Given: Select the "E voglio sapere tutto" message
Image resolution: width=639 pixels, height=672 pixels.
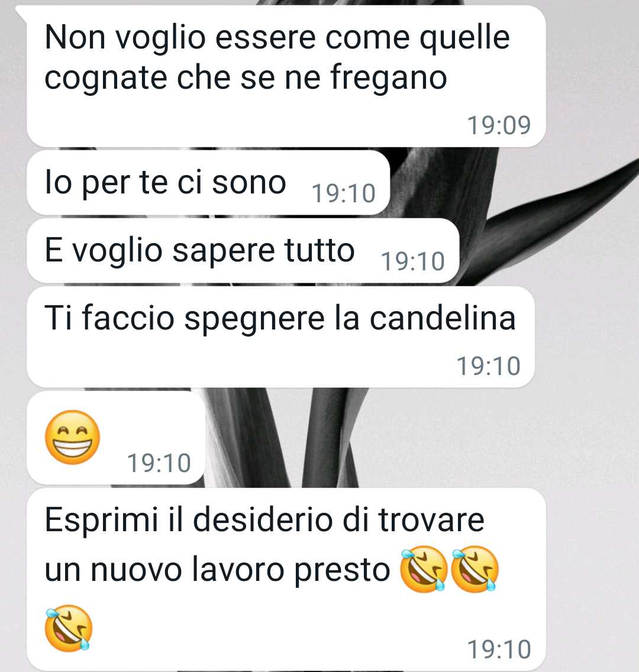Looking at the screenshot, I should [243, 251].
